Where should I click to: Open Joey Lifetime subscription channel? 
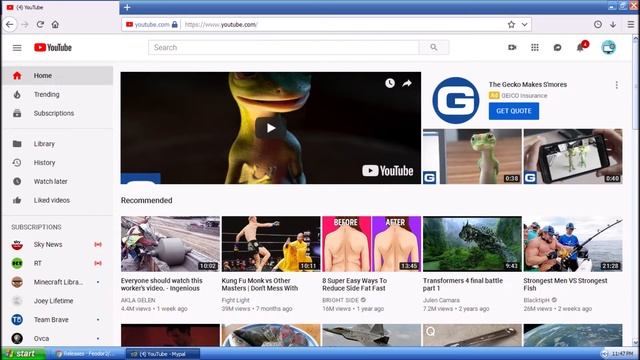[58, 301]
